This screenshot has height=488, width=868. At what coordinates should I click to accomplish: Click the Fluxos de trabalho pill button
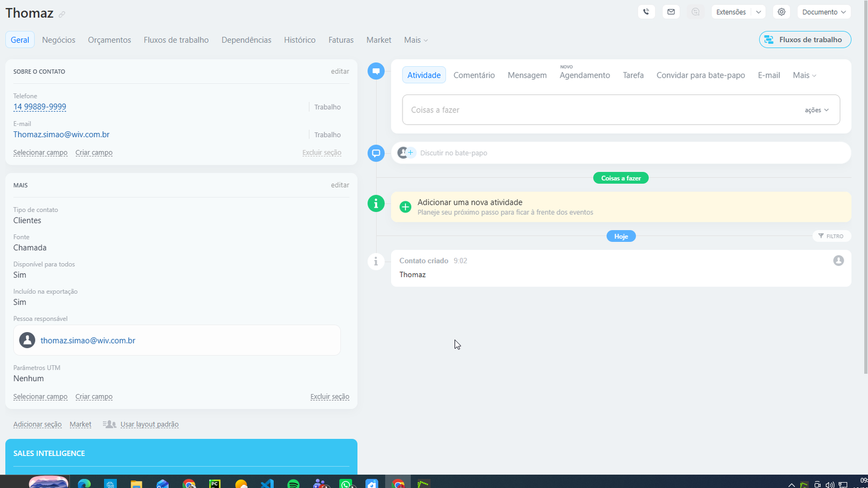pyautogui.click(x=805, y=40)
